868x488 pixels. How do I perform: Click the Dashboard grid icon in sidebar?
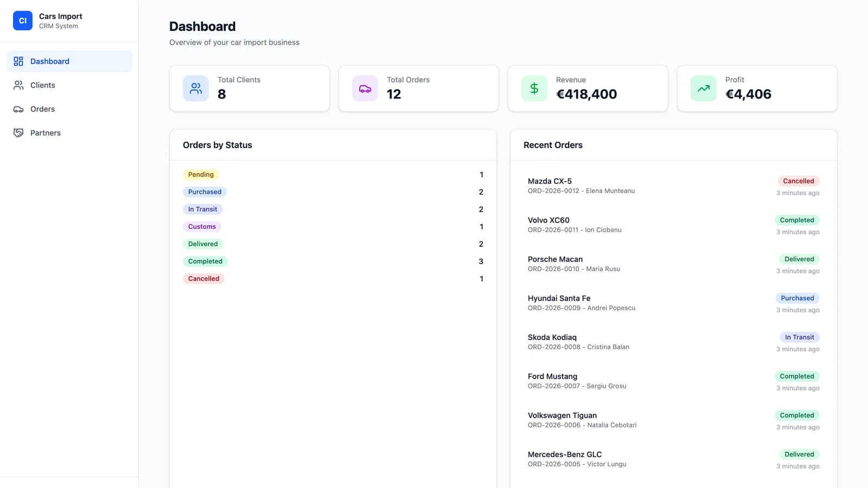coord(18,61)
